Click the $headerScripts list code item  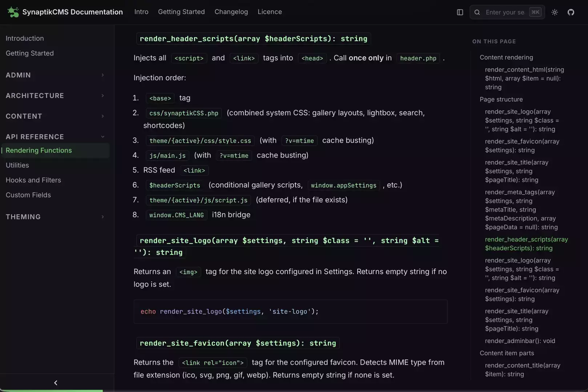point(175,185)
